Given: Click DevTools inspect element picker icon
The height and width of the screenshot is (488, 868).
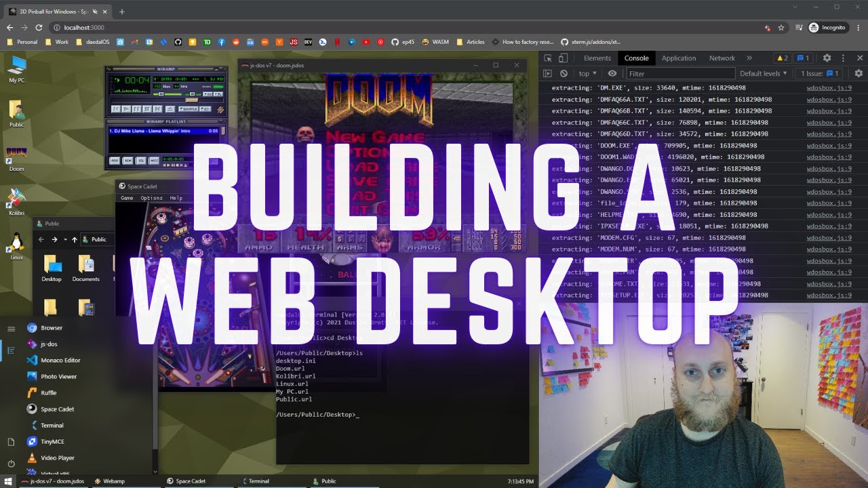Looking at the screenshot, I should pyautogui.click(x=548, y=58).
